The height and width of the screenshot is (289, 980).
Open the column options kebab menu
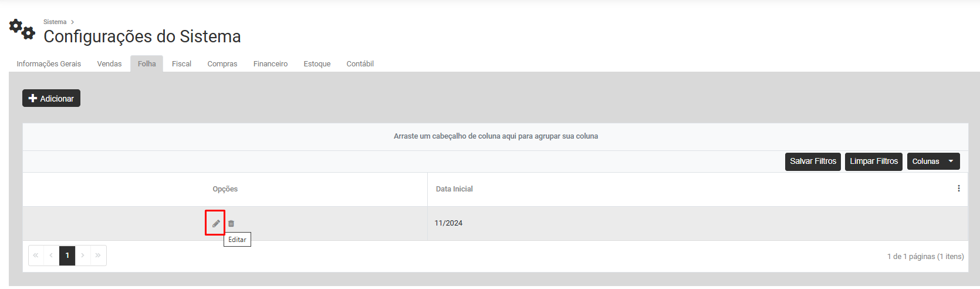[959, 189]
